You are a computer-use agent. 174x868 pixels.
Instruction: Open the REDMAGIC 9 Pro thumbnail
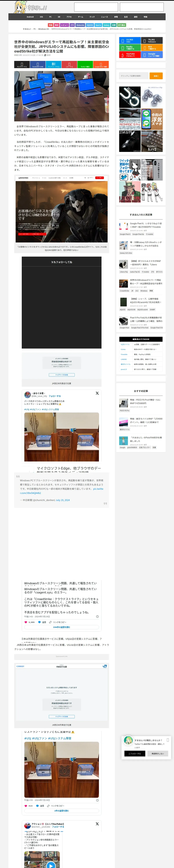pos(130,119)
